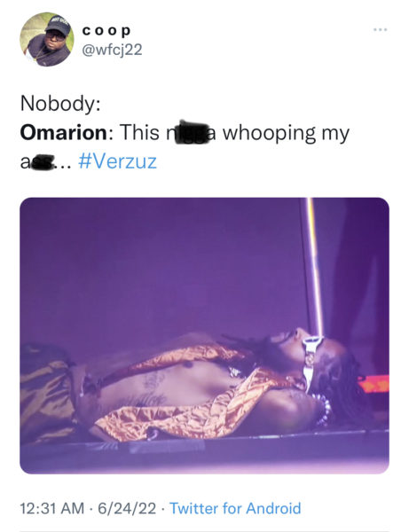Screen dimensions: 409x532
Task: Open the Twitter for Android source link
Action: (x=235, y=508)
